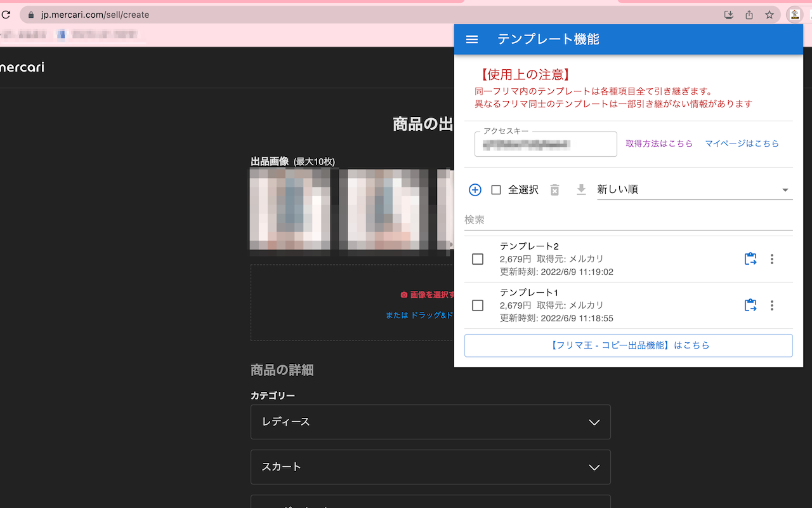Reload the page with the browser refresh icon
Viewport: 812px width, 508px height.
[x=5, y=15]
